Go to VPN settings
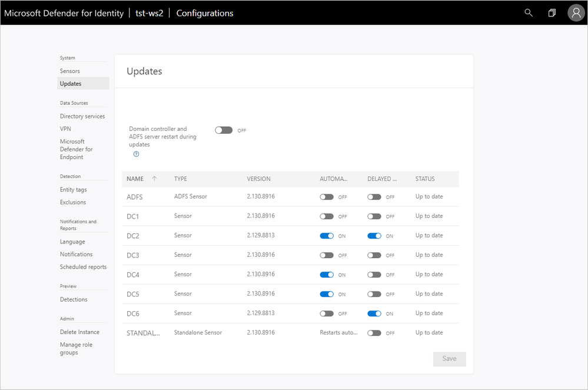This screenshot has height=390, width=588. [x=65, y=129]
